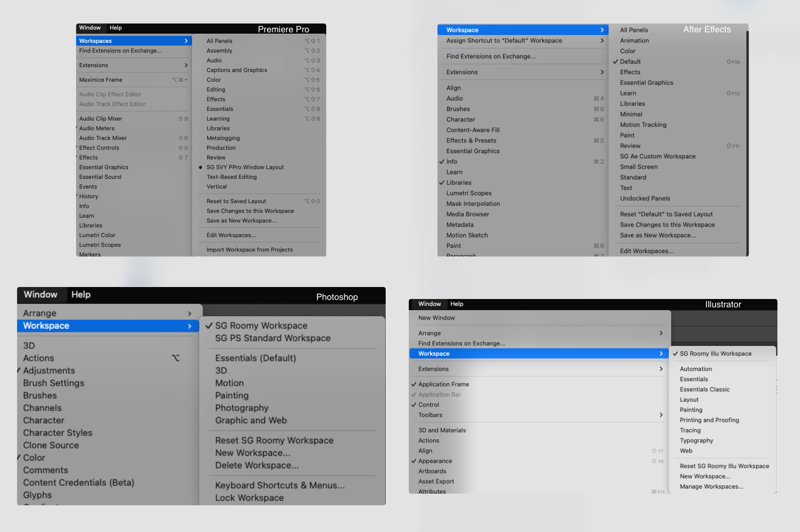This screenshot has width=800, height=532.
Task: Open Photoshop's Arrange submenu
Action: [39, 313]
